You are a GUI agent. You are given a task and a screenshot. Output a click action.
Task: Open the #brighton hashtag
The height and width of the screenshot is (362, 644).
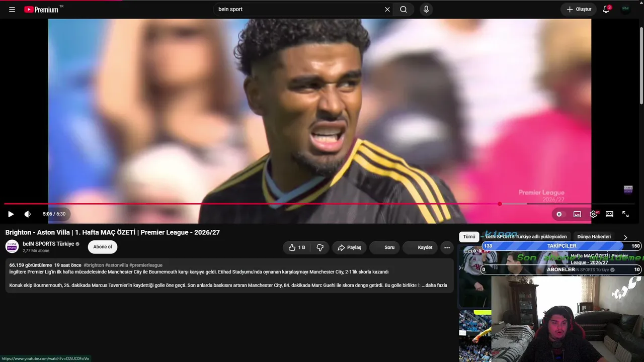(x=94, y=265)
